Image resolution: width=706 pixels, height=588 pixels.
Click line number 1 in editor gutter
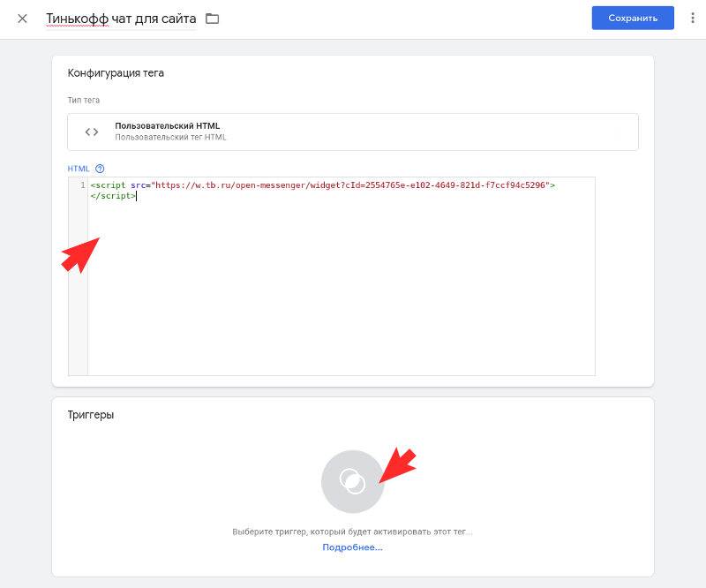(82, 185)
